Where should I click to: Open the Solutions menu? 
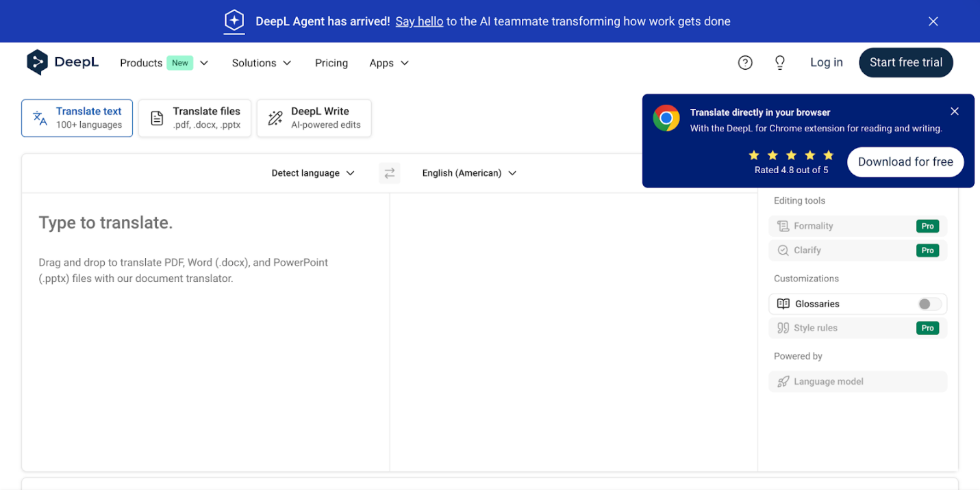tap(262, 63)
